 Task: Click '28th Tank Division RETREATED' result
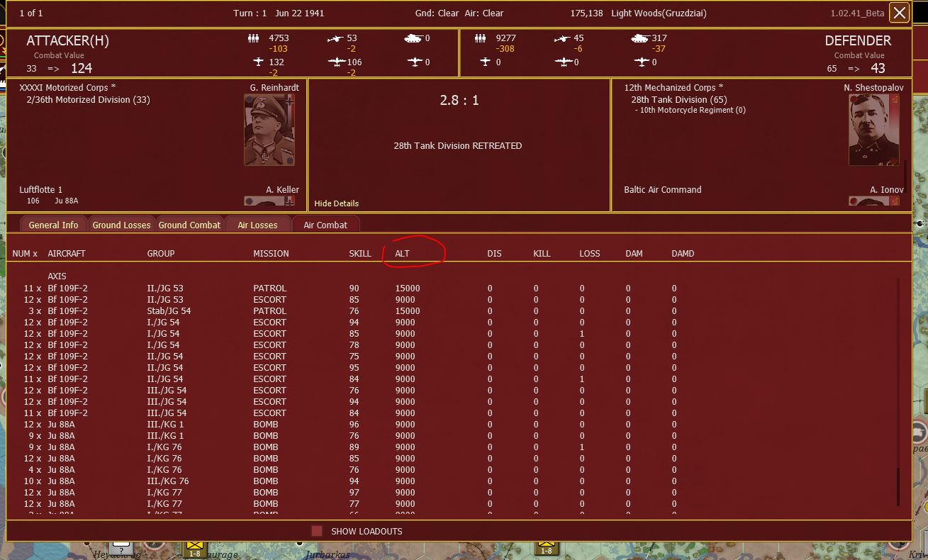click(458, 145)
